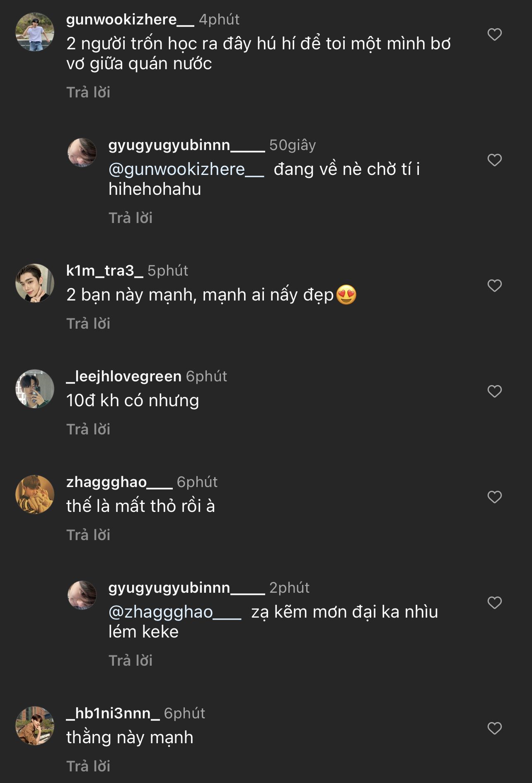Heart zhaggghao___'s comment
This screenshot has width=532, height=783.
(494, 497)
